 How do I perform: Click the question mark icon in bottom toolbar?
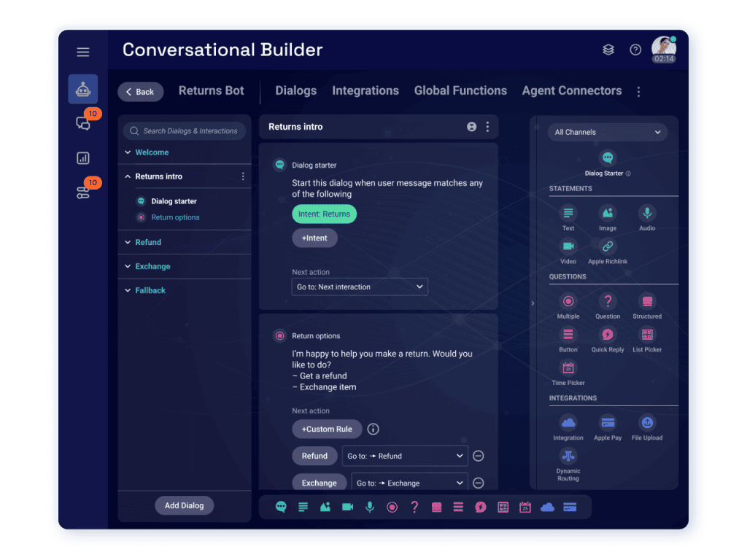(414, 507)
